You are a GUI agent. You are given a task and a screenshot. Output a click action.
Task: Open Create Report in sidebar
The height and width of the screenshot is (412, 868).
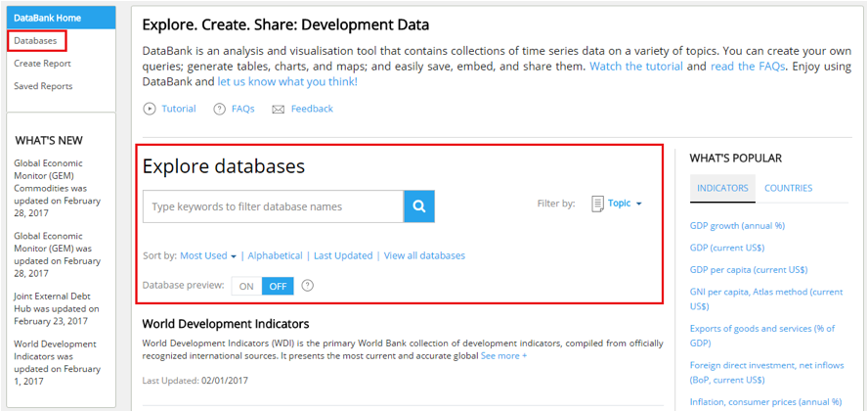pyautogui.click(x=43, y=64)
